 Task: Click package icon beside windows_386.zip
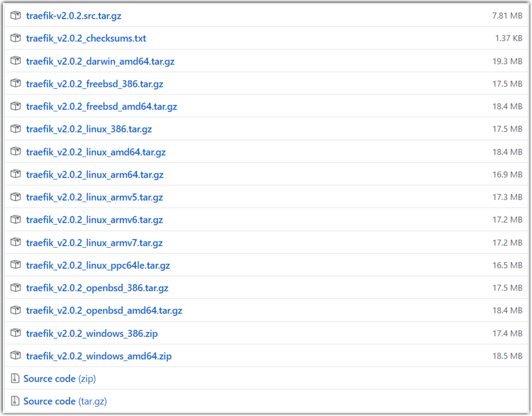[x=15, y=333]
